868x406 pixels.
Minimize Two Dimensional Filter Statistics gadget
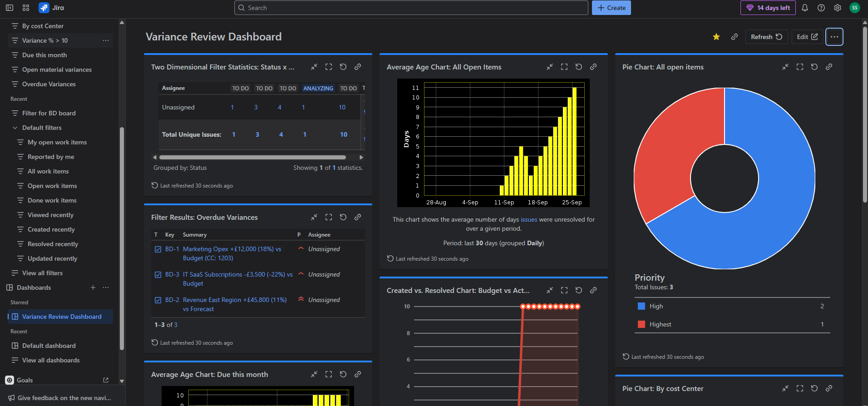click(314, 67)
